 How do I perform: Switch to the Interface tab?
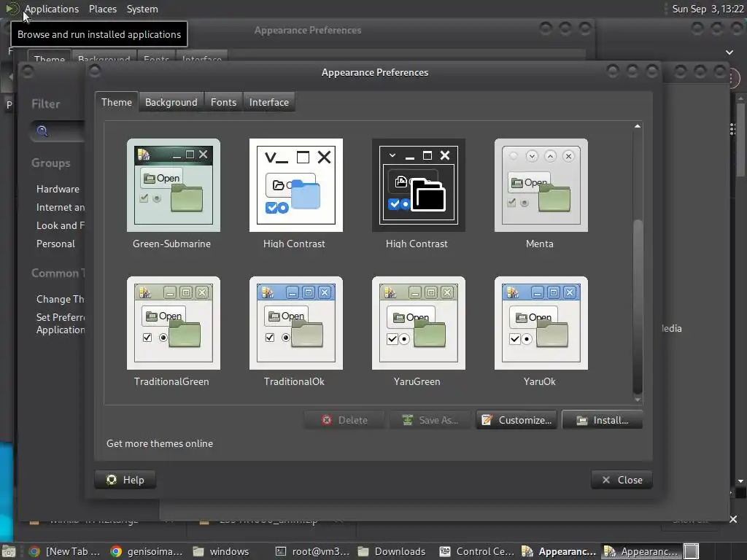point(269,102)
